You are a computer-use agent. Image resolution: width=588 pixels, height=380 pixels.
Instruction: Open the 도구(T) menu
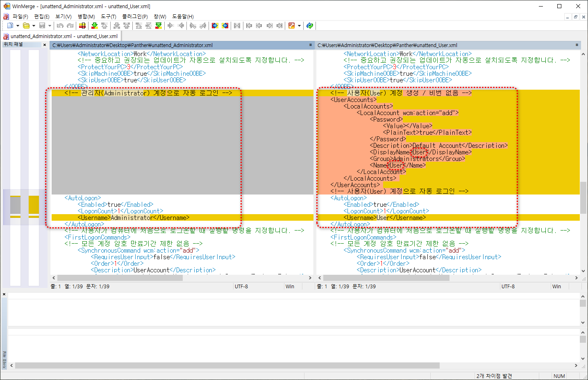[x=109, y=16]
